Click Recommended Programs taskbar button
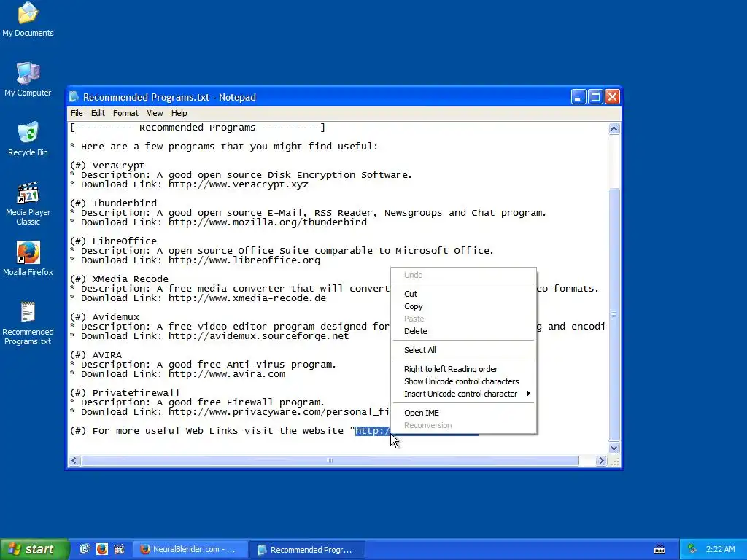Image resolution: width=747 pixels, height=560 pixels. [x=307, y=550]
